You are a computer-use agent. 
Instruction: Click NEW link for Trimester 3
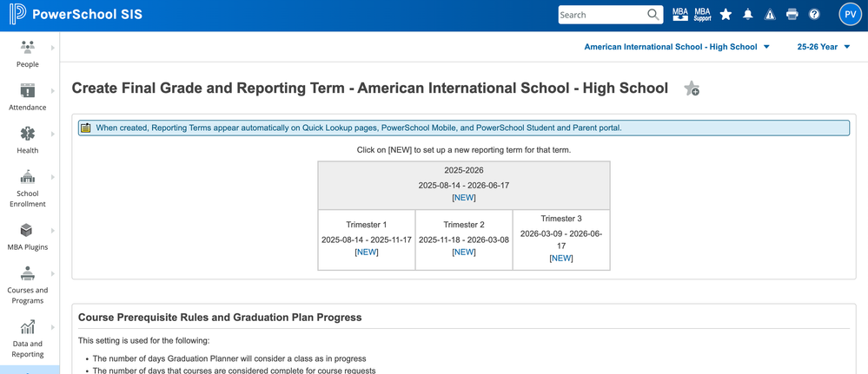click(x=561, y=258)
